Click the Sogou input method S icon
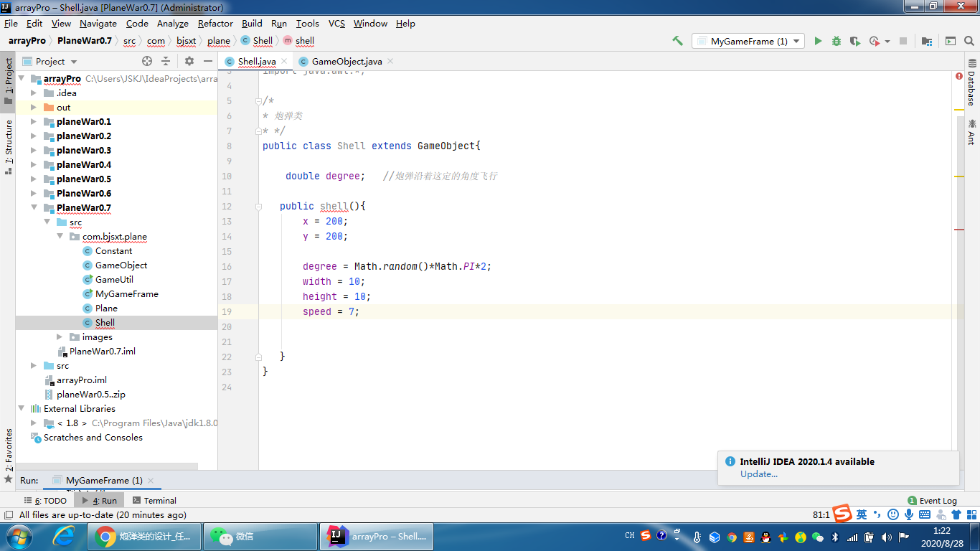 pos(842,514)
